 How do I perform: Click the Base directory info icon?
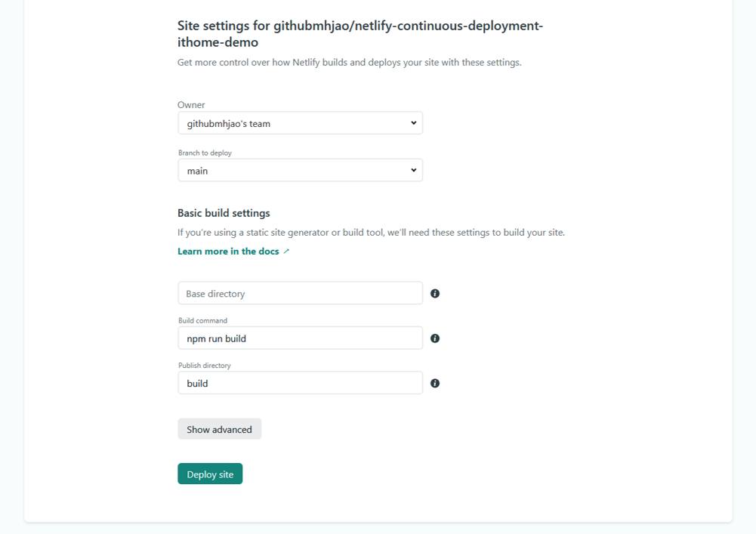435,293
